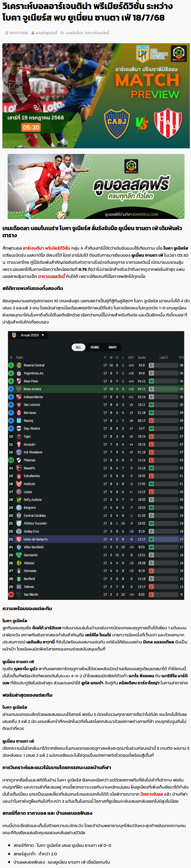Viewport: 191px width, 868px height.
Task: Click the Unión de Santa Fe table row
Action: point(96,539)
